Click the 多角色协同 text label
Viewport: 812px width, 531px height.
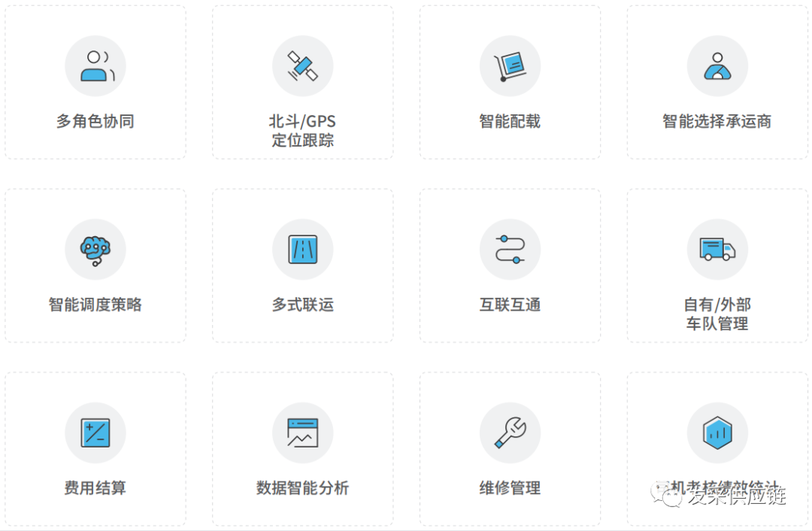pos(95,120)
